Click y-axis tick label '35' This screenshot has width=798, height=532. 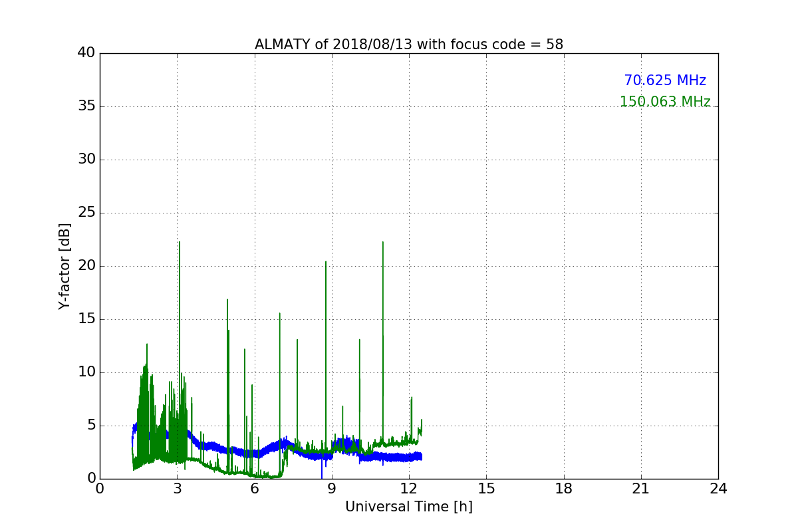pos(86,106)
